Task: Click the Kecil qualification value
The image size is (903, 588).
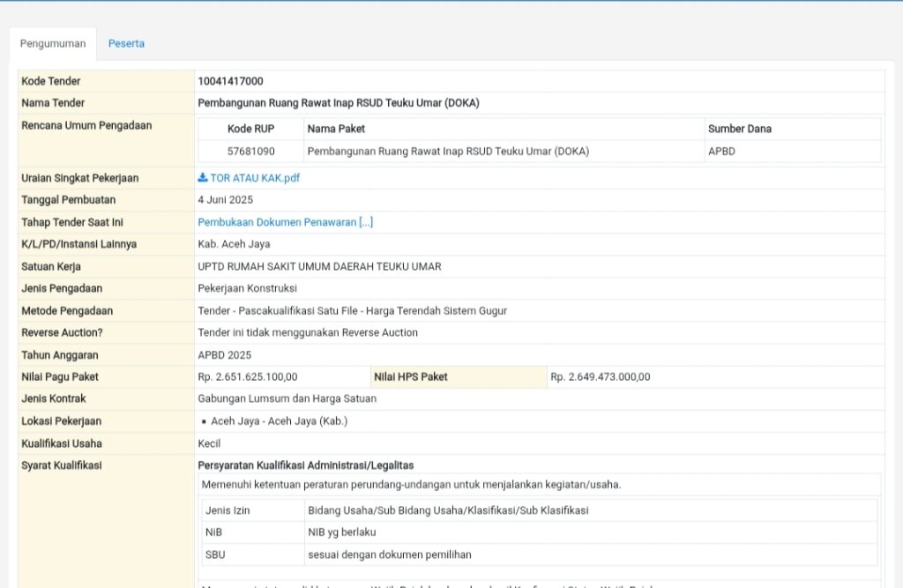Action: coord(209,444)
